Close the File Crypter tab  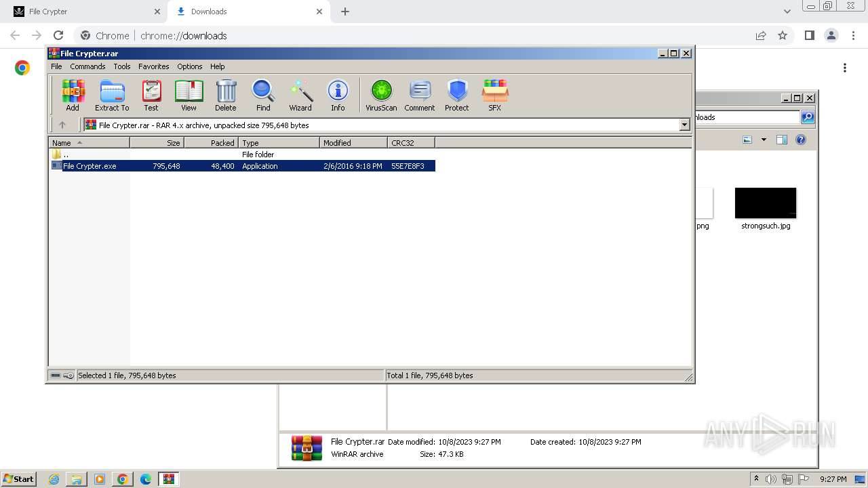pyautogui.click(x=157, y=12)
